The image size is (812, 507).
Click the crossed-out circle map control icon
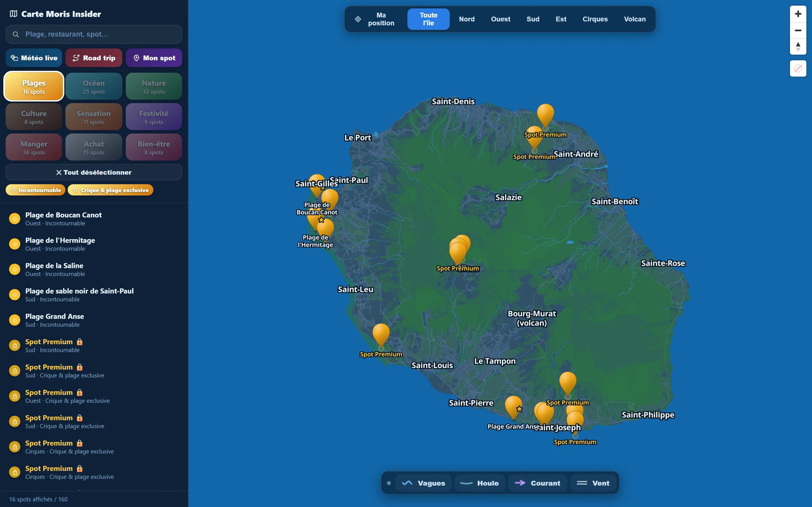(798, 68)
